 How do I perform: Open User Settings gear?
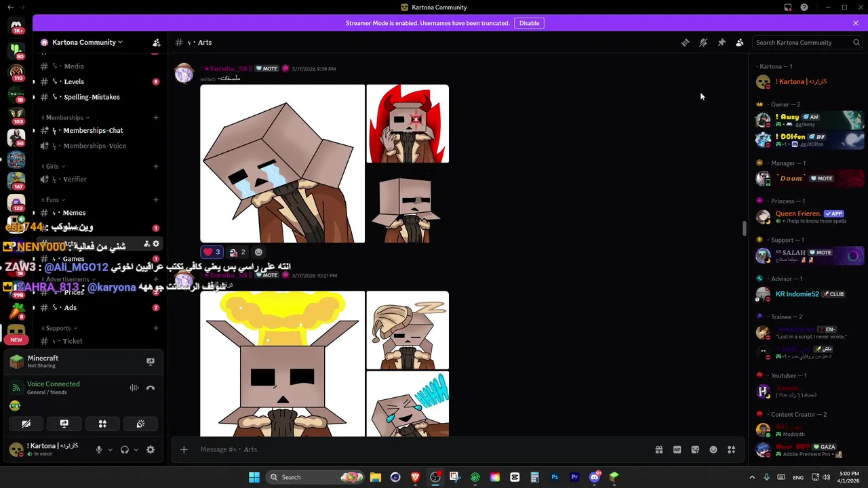[151, 449]
